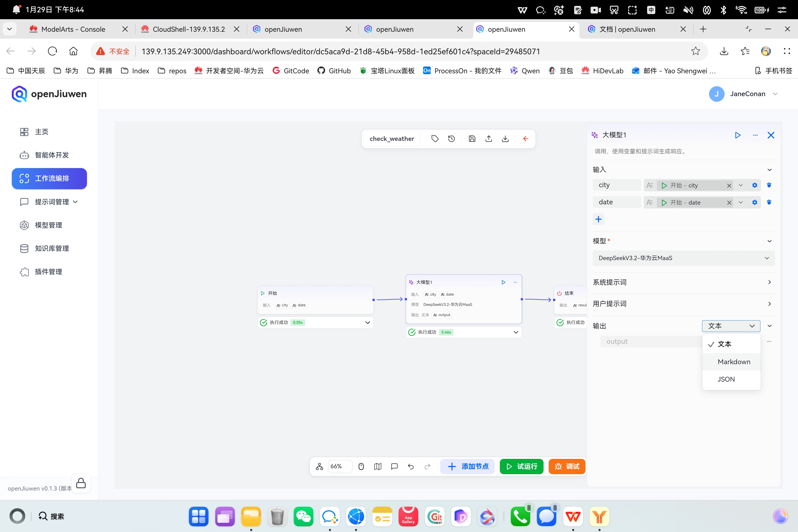
Task: Choose JSON from output format list
Action: [726, 379]
